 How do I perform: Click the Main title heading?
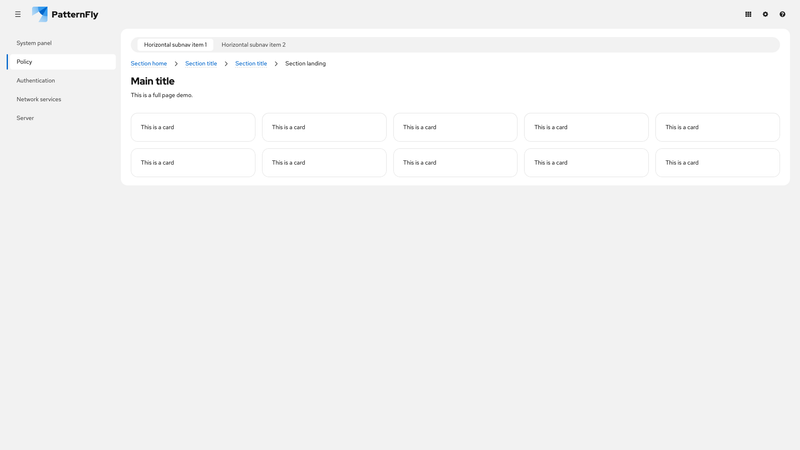[x=153, y=81]
